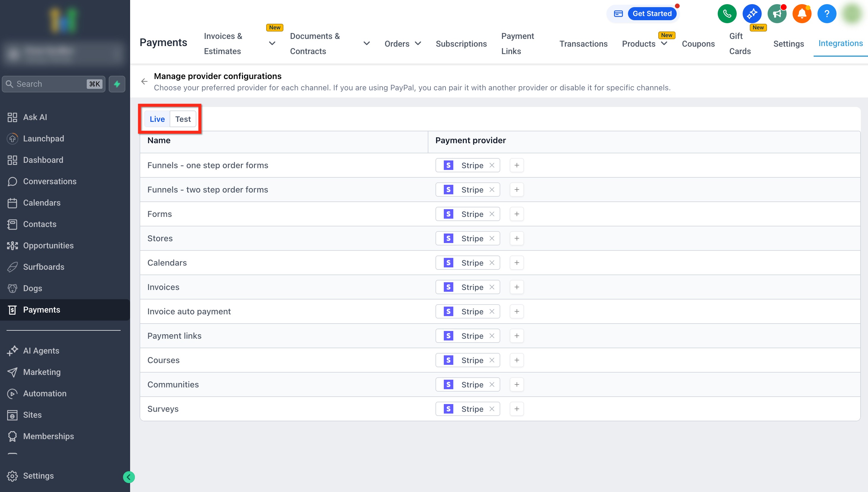Open the Subscriptions tab
Viewport: 868px width, 492px height.
pyautogui.click(x=461, y=44)
